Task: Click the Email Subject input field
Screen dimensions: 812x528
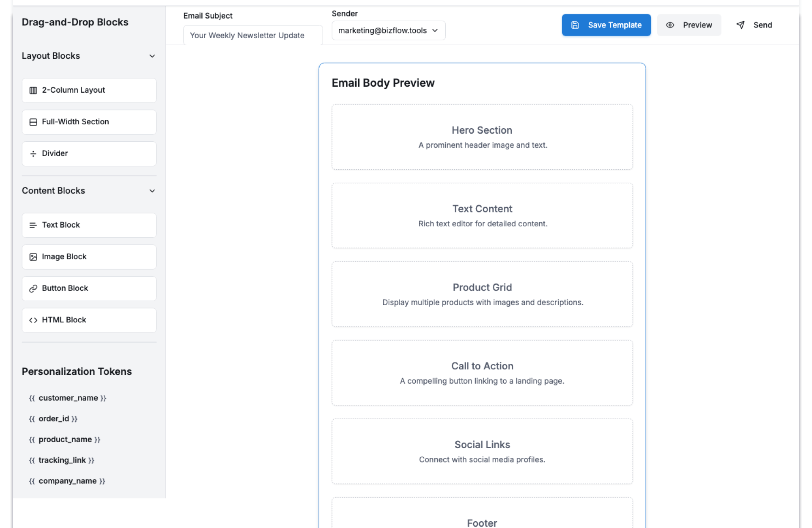Action: click(252, 36)
